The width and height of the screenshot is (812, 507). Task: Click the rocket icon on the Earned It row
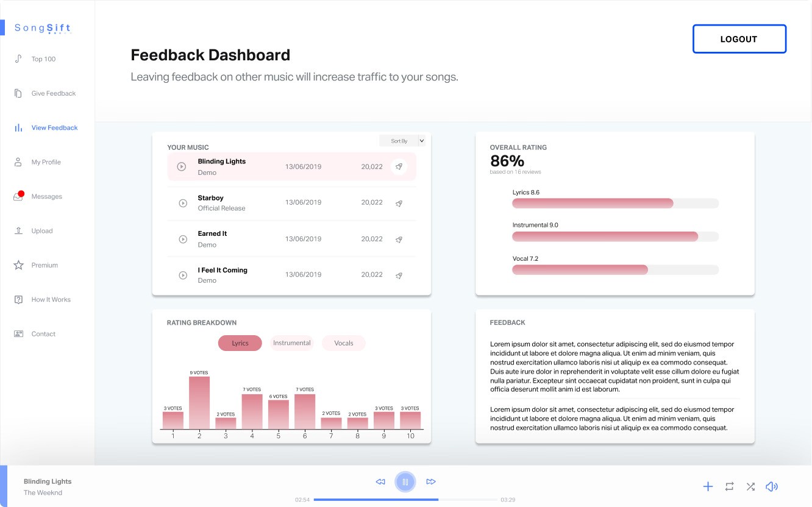[399, 239]
